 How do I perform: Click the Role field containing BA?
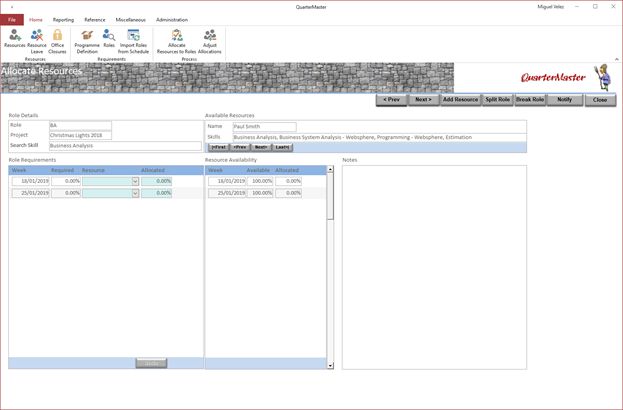pos(80,126)
